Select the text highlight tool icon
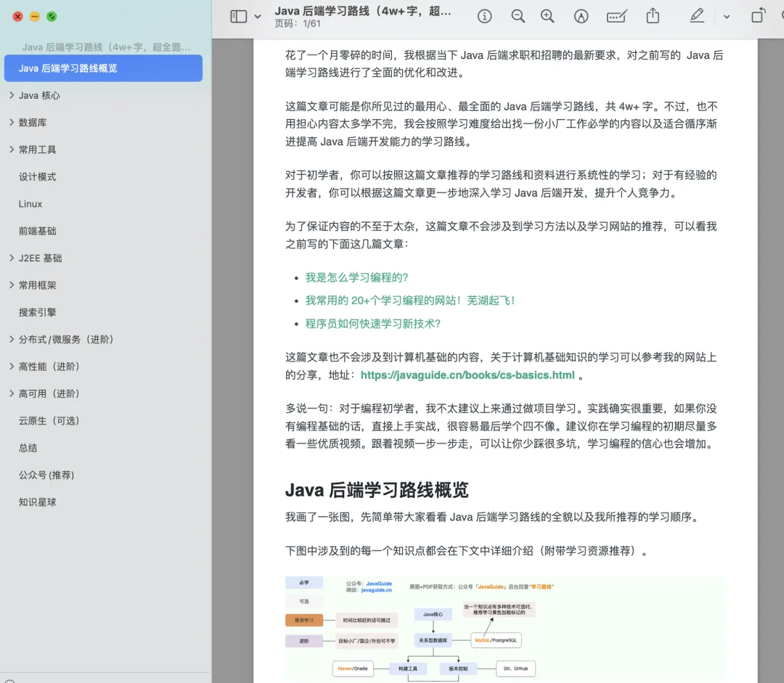The height and width of the screenshot is (683, 784). [581, 16]
